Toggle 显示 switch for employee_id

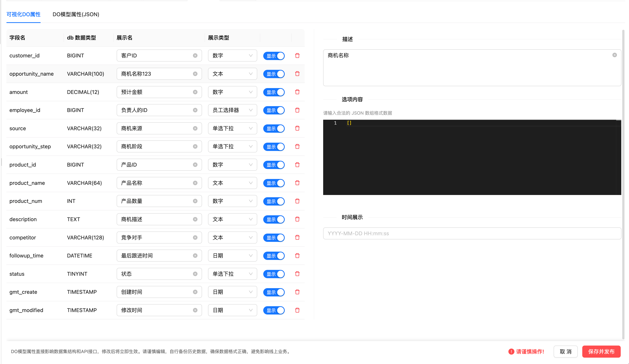[274, 110]
